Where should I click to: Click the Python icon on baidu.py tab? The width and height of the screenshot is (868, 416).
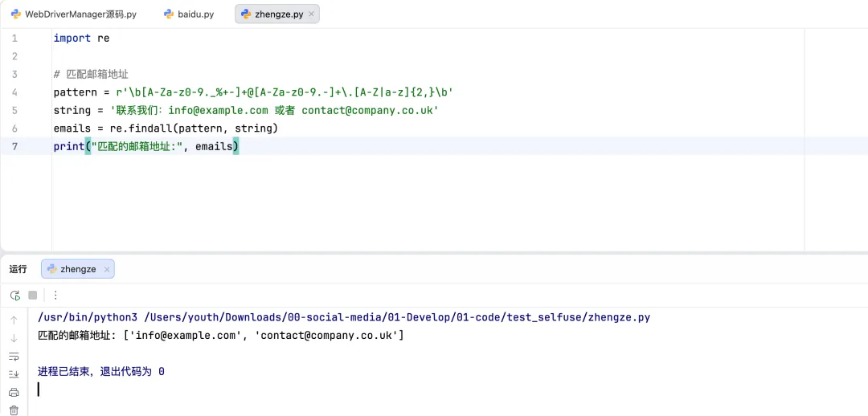click(169, 14)
